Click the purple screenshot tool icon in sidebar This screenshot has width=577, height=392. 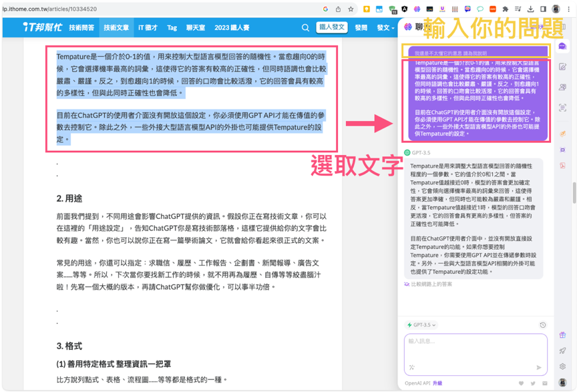coord(563,150)
